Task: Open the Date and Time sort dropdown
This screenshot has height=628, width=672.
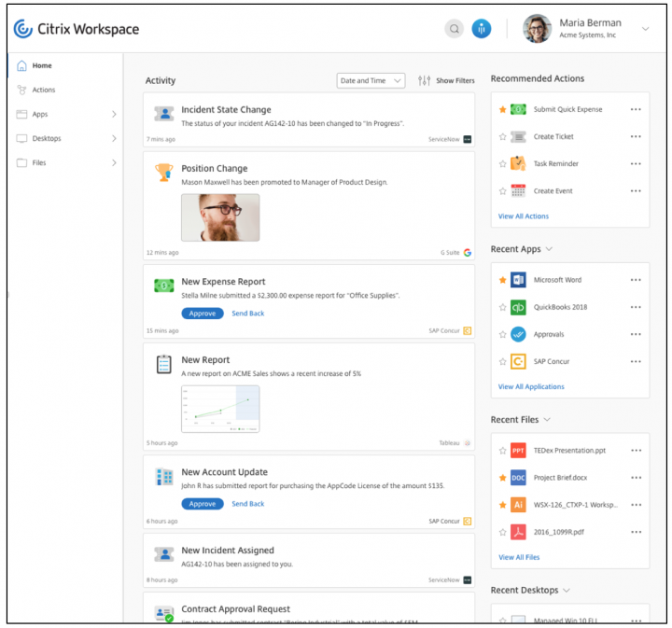Action: 371,81
